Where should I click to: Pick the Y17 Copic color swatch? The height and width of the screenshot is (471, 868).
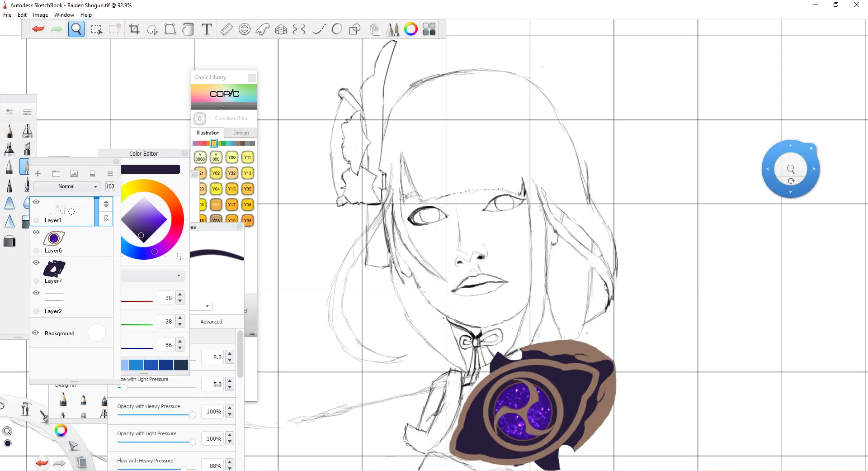pyautogui.click(x=232, y=205)
